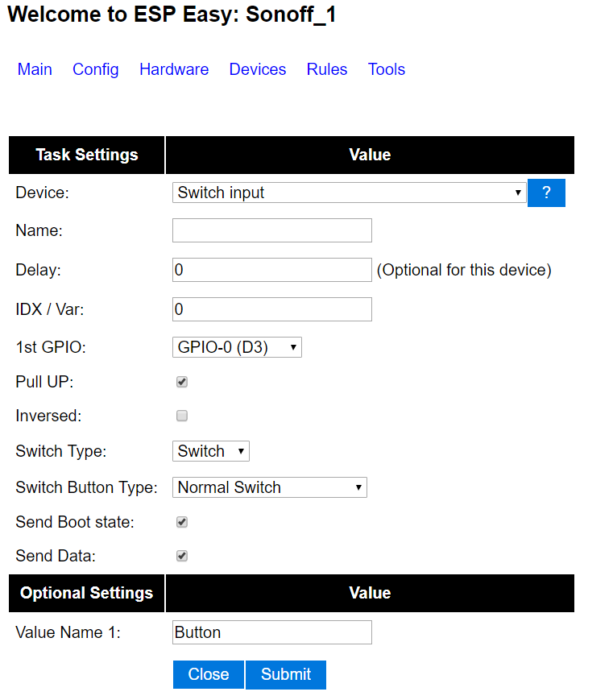The height and width of the screenshot is (700, 613).
Task: Go to the Main page
Action: click(x=35, y=69)
